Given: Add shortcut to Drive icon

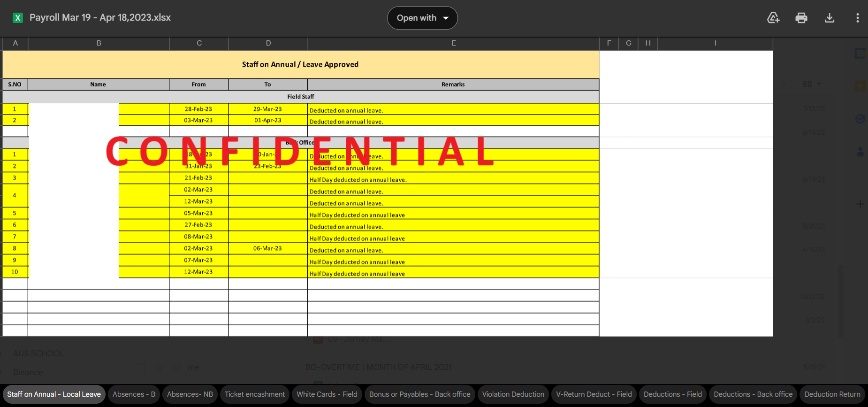Looking at the screenshot, I should coord(773,18).
